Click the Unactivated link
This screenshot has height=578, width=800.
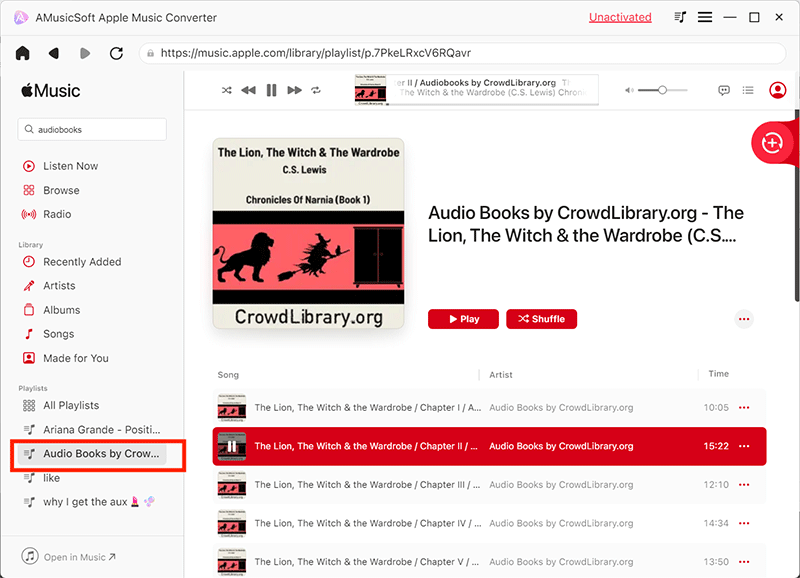pos(620,17)
